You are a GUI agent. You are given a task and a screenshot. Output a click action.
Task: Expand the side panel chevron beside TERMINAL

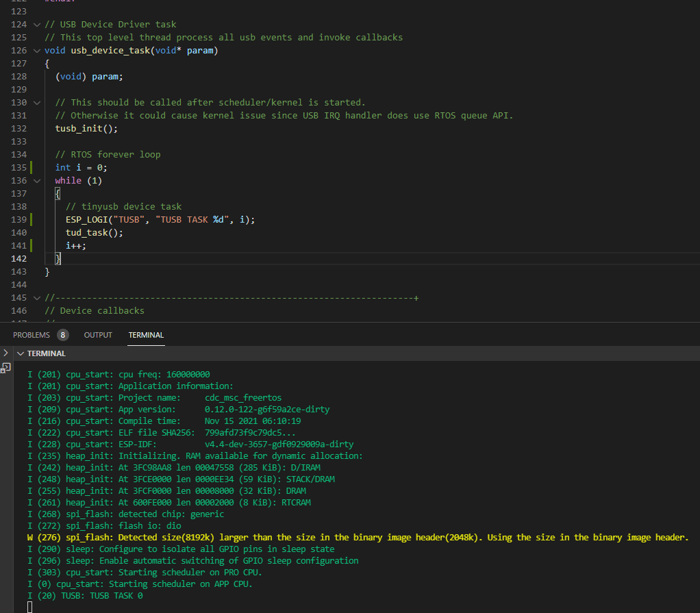pyautogui.click(x=5, y=353)
